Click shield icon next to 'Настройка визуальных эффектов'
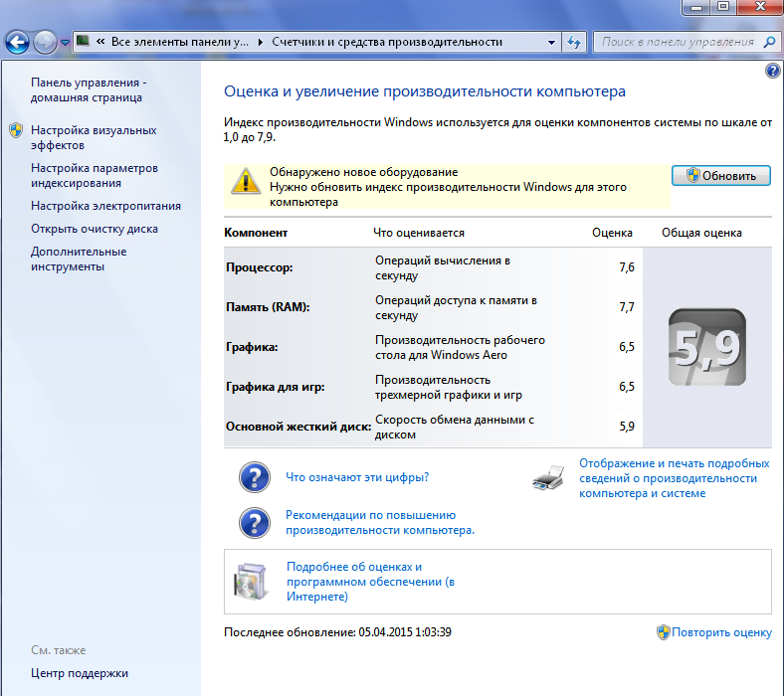 click(x=16, y=130)
